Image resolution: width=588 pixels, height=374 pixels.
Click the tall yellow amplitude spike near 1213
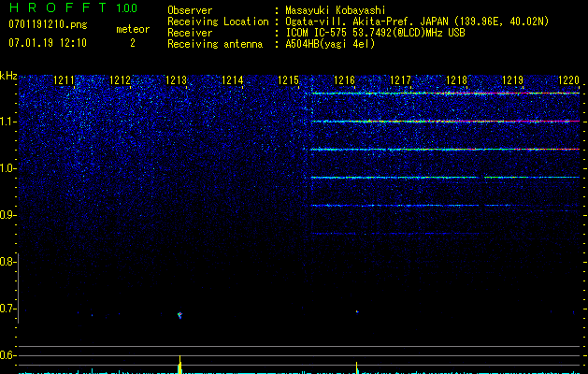[180, 365]
